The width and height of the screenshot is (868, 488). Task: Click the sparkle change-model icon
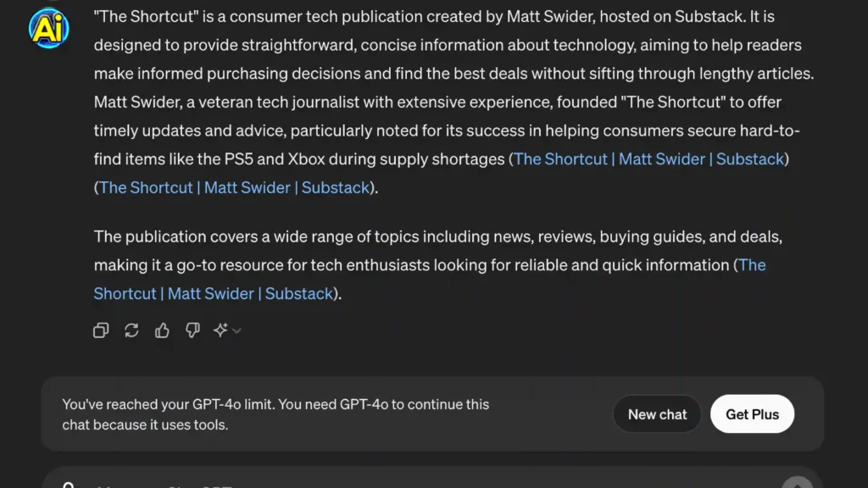220,330
